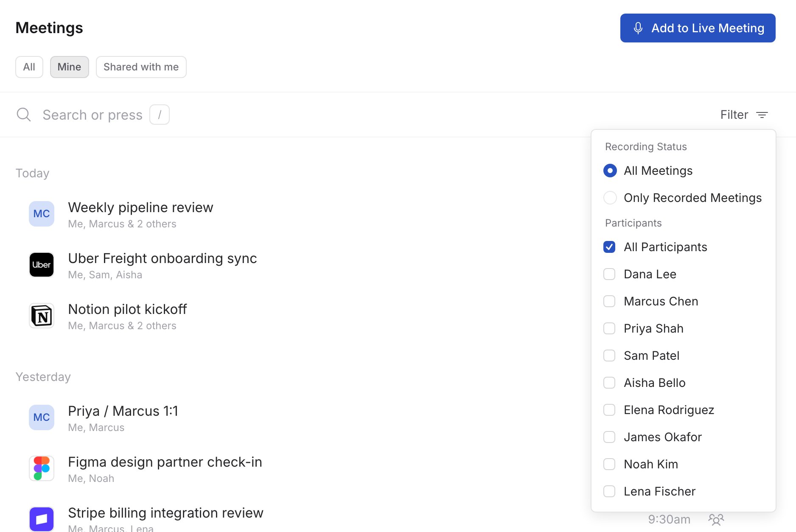Open Figma design partner check-in meeting
The width and height of the screenshot is (796, 532).
(165, 462)
